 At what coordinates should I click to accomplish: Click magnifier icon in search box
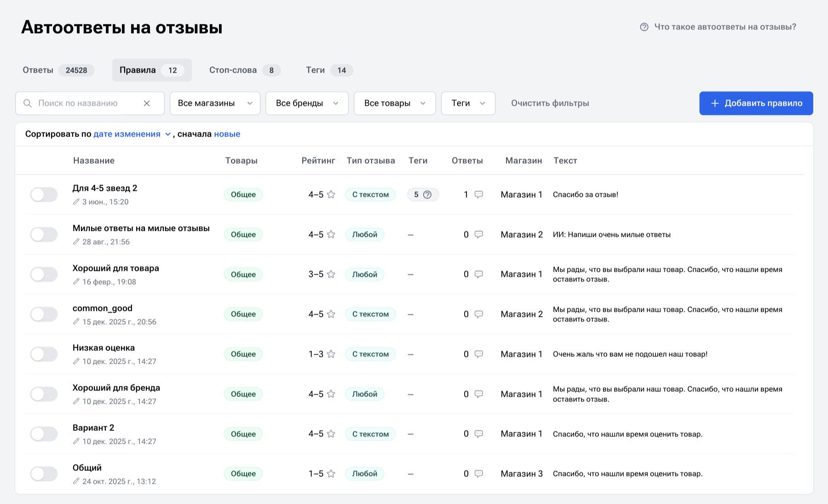(28, 103)
